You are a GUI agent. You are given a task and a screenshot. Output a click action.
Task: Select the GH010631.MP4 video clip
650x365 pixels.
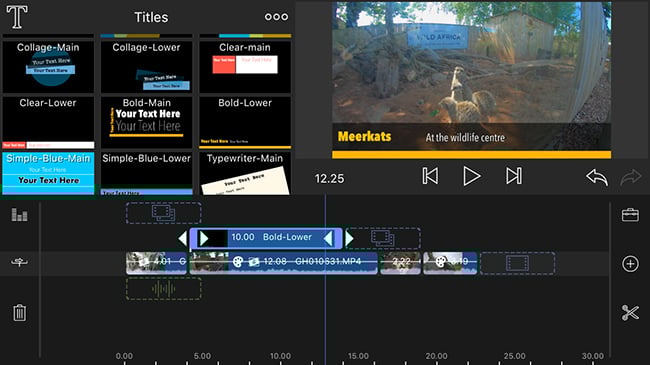pos(284,263)
